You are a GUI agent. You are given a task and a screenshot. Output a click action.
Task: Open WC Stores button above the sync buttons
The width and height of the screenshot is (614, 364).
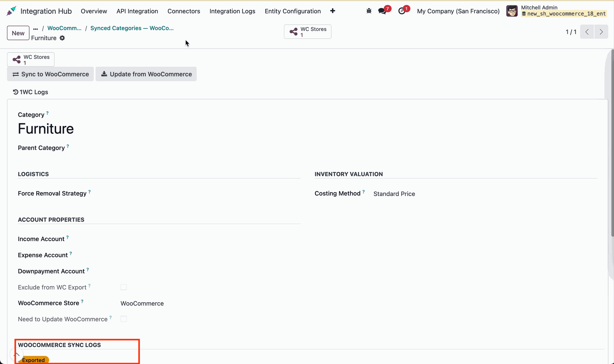click(x=31, y=59)
